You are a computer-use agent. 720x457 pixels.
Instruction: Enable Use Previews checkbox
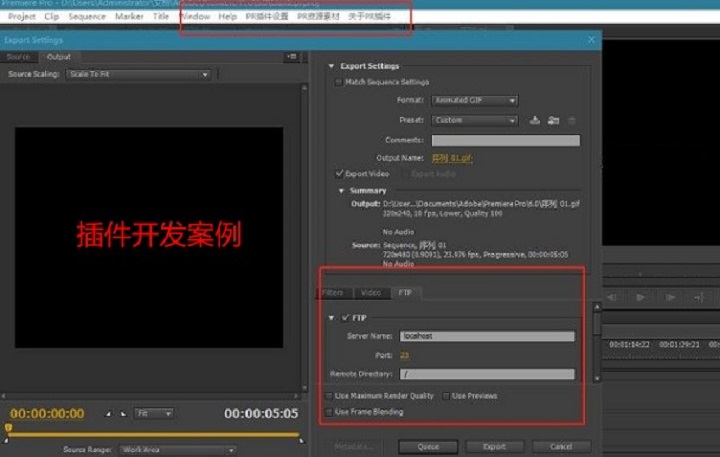tap(445, 396)
